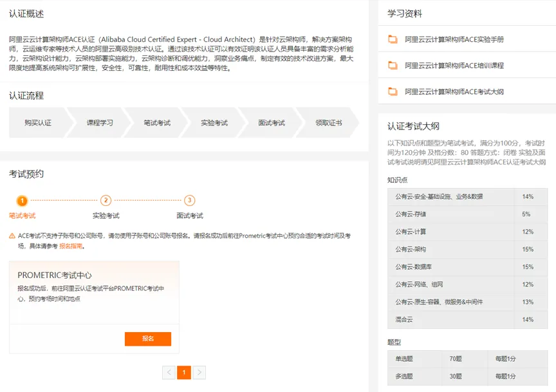Open 阿里云云计算架构师ACE培训课程 link
Screen dimensions: 556x392
click(x=454, y=66)
